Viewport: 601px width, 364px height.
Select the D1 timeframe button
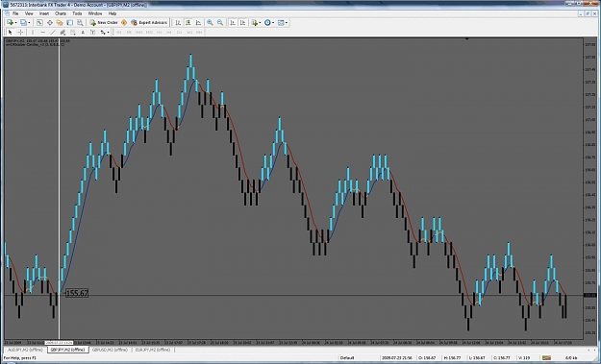tap(179, 32)
